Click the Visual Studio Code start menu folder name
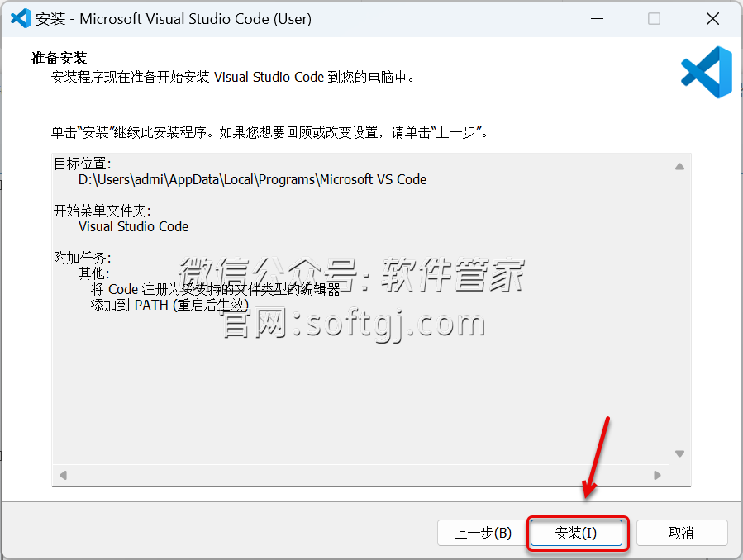Image resolution: width=743 pixels, height=560 pixels. pyautogui.click(x=133, y=227)
